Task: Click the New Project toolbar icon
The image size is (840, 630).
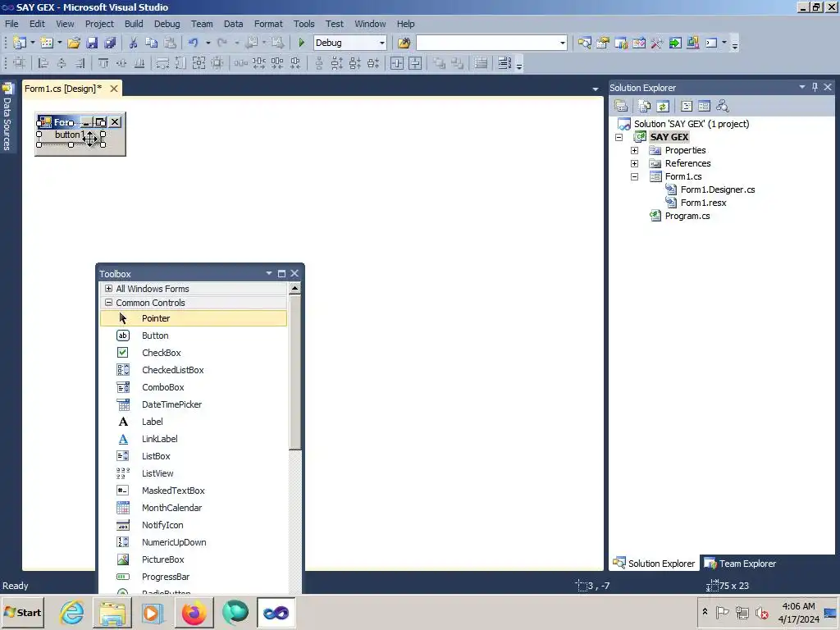Action: 20,43
